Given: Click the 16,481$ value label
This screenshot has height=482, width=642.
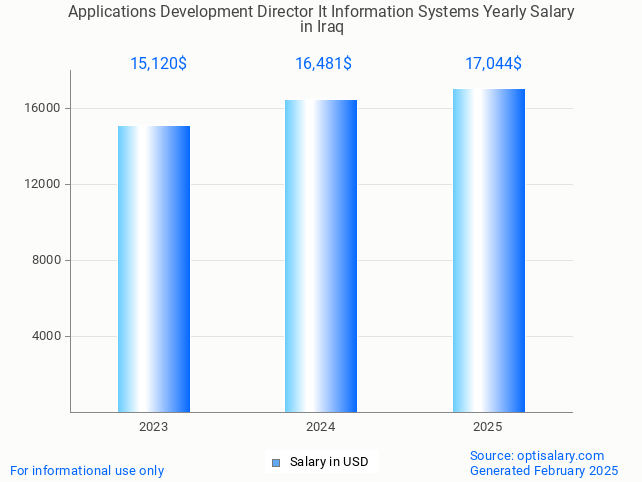Looking at the screenshot, I should tap(323, 63).
